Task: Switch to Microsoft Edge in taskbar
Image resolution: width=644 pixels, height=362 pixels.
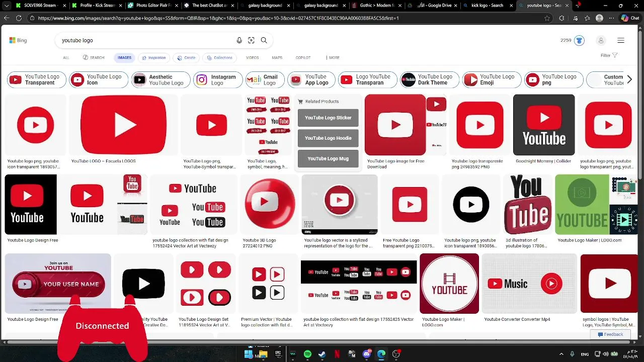Action: pos(381,354)
